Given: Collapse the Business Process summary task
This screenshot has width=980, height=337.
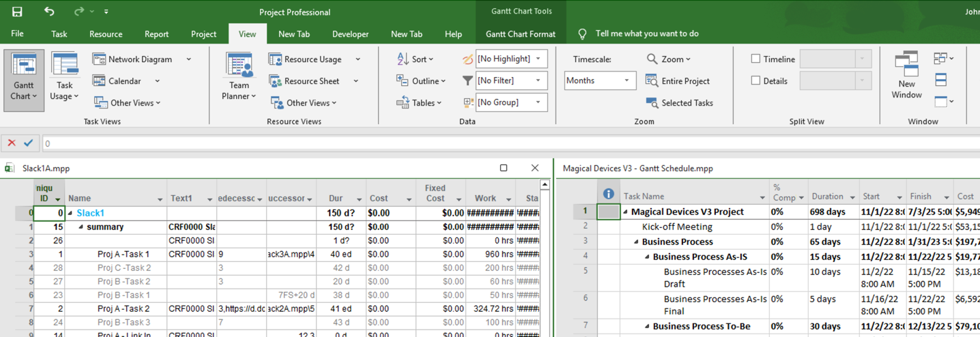Looking at the screenshot, I should (637, 242).
